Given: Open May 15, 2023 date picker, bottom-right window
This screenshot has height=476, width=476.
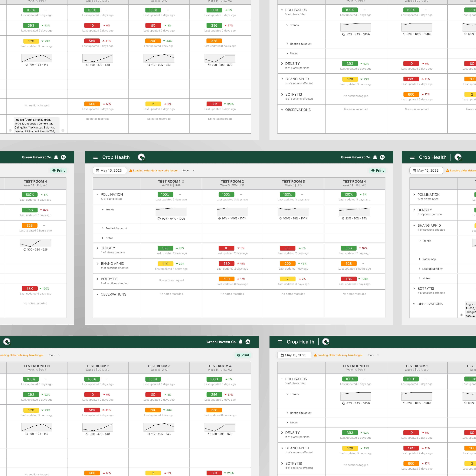Looking at the screenshot, I should [x=294, y=355].
